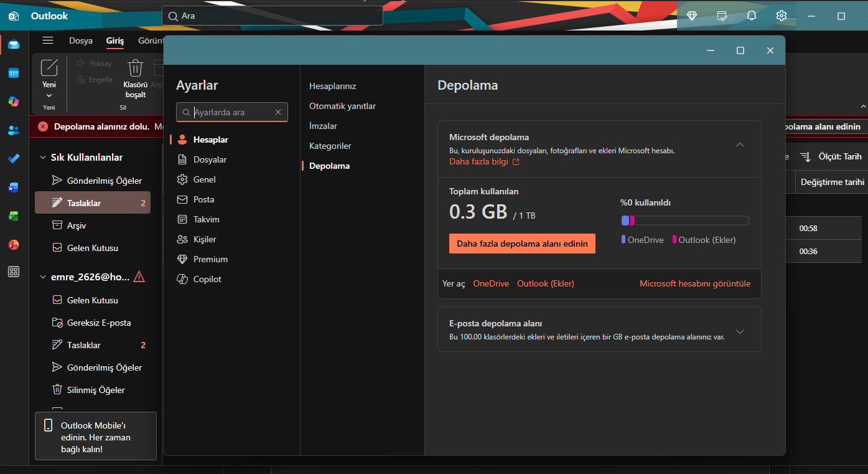
Task: Open the Dosya ribbon tab
Action: (81, 40)
